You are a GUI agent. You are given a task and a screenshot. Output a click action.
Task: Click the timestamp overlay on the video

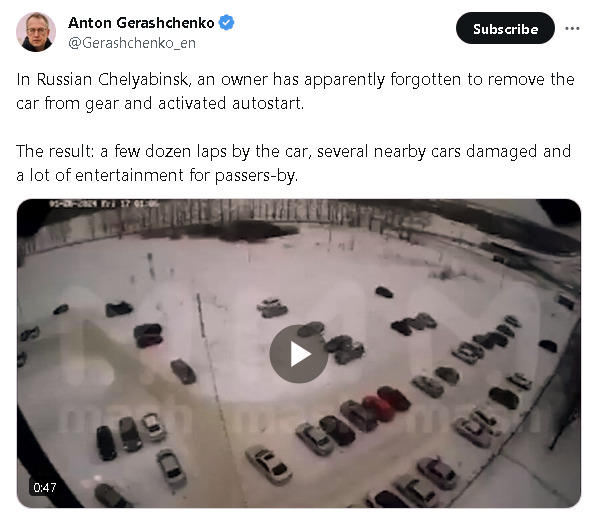coord(104,204)
